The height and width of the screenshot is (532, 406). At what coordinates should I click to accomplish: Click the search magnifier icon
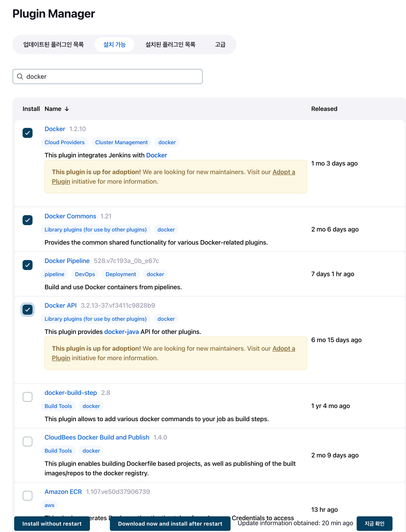[20, 76]
